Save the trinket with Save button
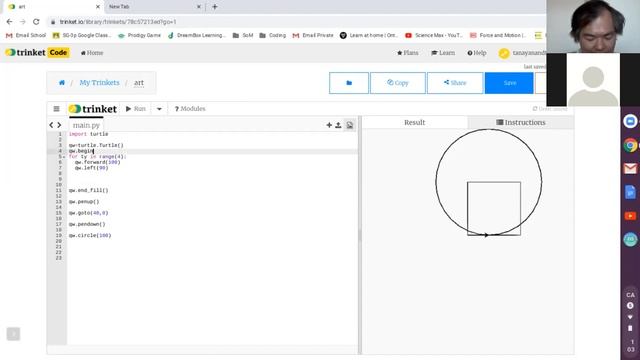 click(509, 83)
